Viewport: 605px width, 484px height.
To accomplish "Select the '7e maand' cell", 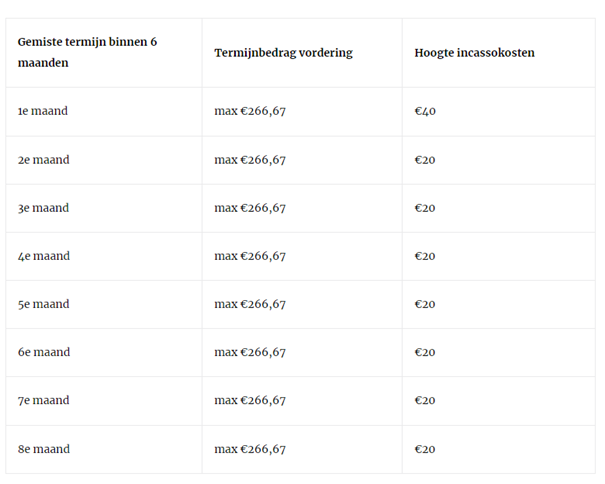I will (44, 400).
